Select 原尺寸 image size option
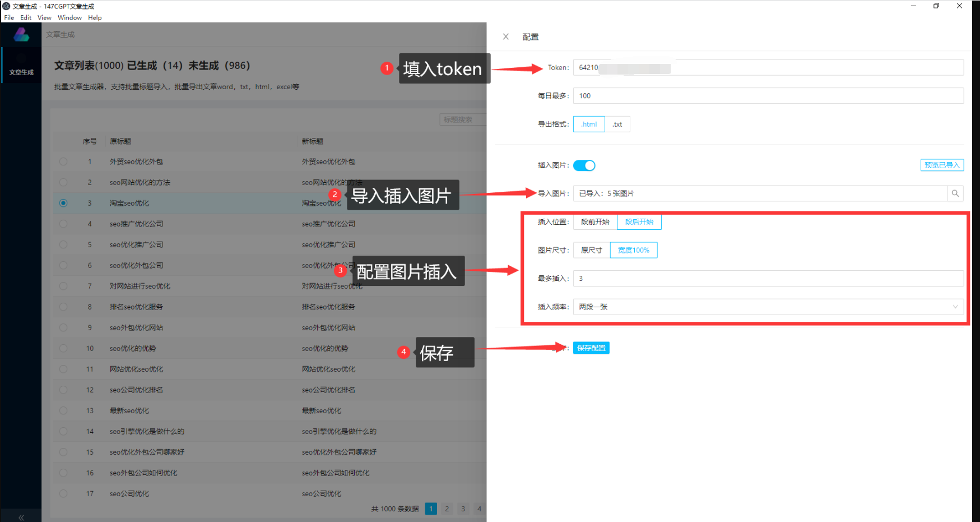This screenshot has height=522, width=980. 591,250
